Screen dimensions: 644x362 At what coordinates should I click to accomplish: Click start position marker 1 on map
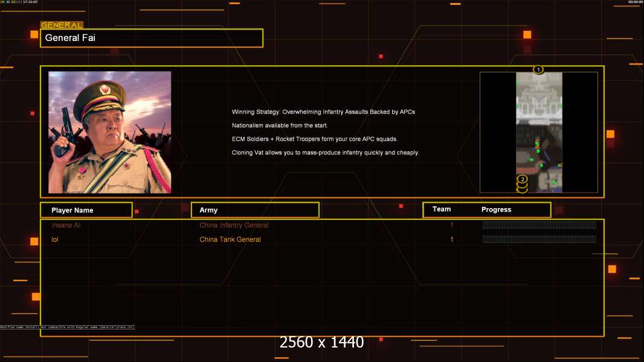(x=538, y=70)
